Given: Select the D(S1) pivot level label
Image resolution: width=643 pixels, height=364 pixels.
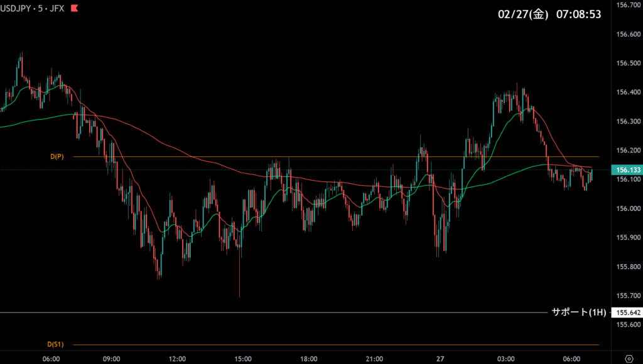Looking at the screenshot, I should pos(55,345).
